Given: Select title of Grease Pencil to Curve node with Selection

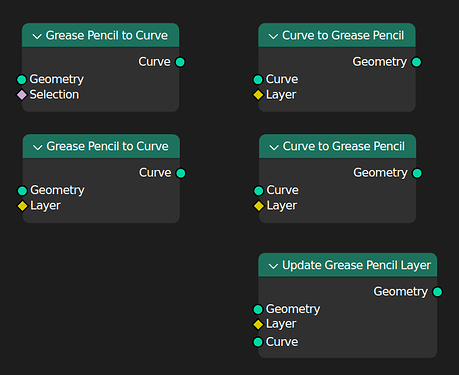Looking at the screenshot, I should pos(107,35).
